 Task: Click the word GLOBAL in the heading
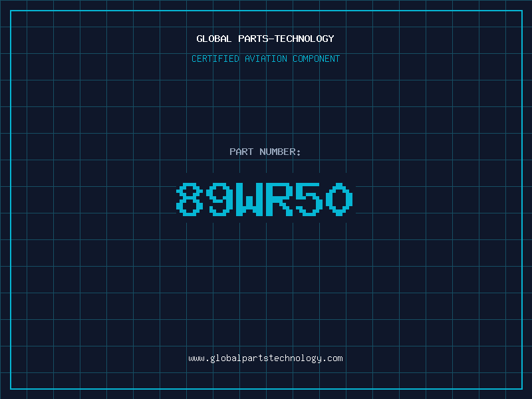pyautogui.click(x=214, y=39)
